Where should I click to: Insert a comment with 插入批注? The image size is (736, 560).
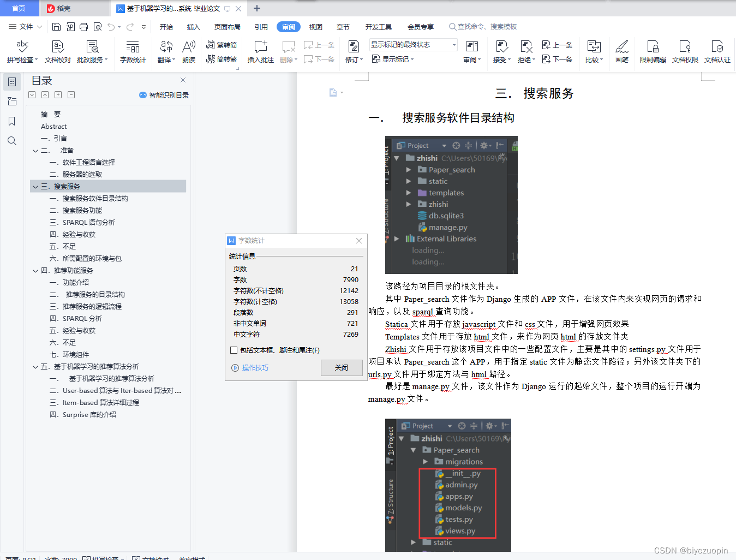click(260, 51)
